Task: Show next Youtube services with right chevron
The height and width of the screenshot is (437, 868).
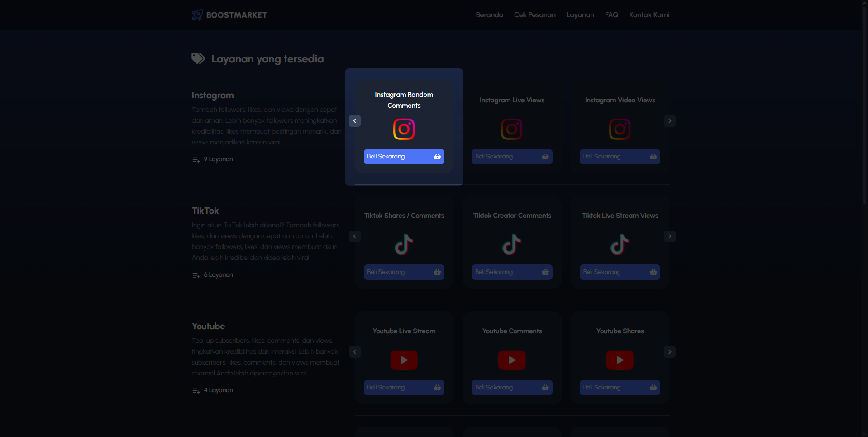Action: [670, 352]
